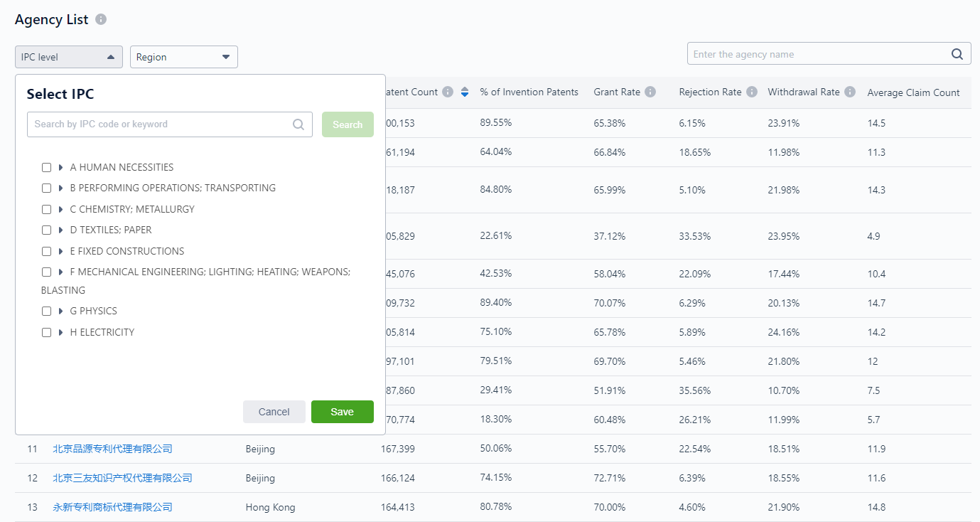Click the Grant Rate info icon
The height and width of the screenshot is (522, 980).
pos(650,92)
